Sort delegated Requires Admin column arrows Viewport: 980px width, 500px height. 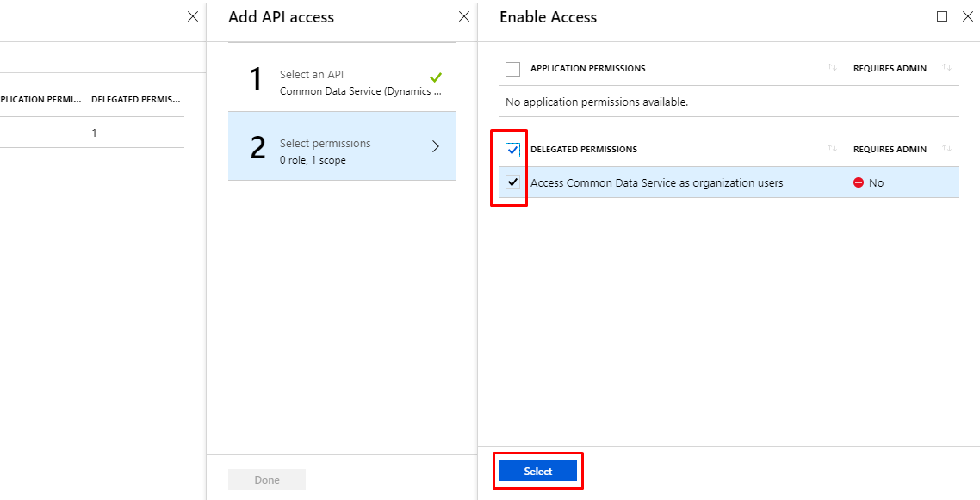coord(946,149)
